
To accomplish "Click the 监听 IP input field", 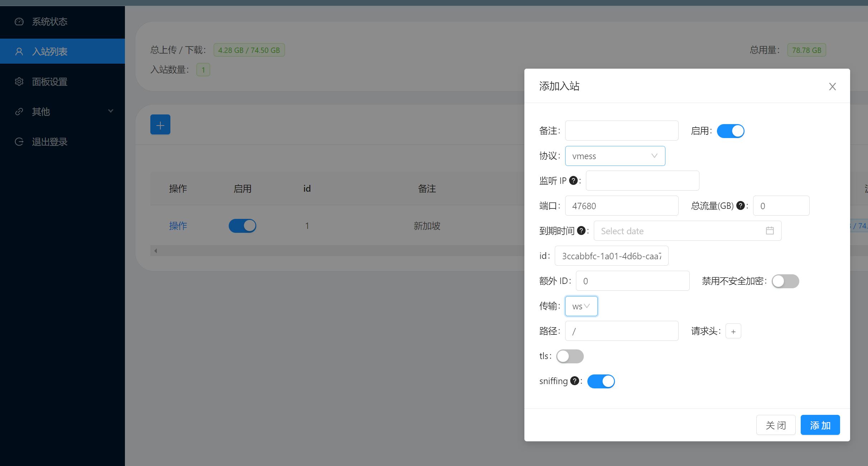I will click(642, 181).
